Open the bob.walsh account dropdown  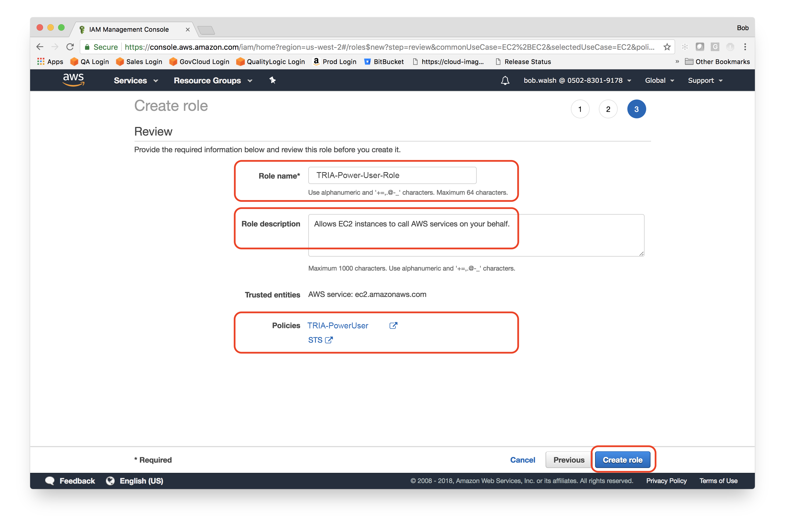point(577,80)
